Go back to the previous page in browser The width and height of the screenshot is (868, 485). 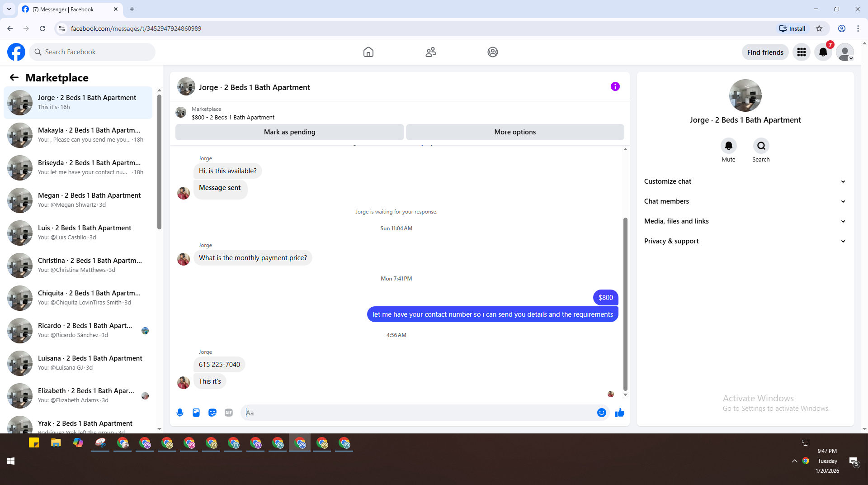tap(10, 29)
